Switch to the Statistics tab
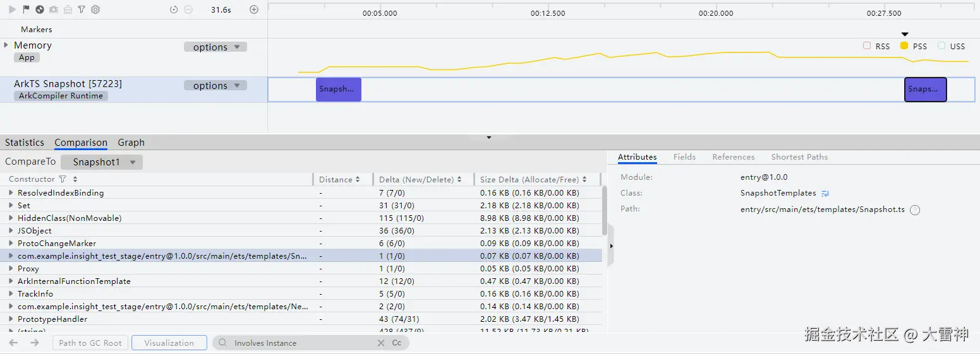The height and width of the screenshot is (354, 980). (25, 143)
